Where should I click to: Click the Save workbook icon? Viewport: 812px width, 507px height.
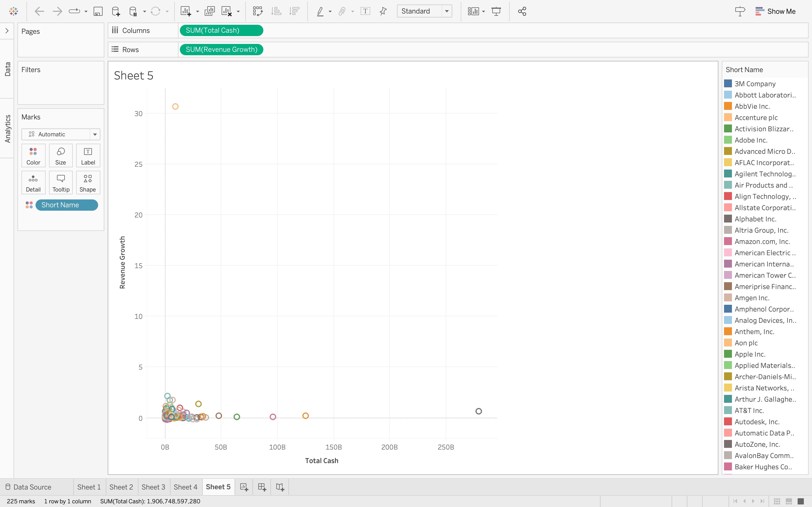(x=98, y=11)
